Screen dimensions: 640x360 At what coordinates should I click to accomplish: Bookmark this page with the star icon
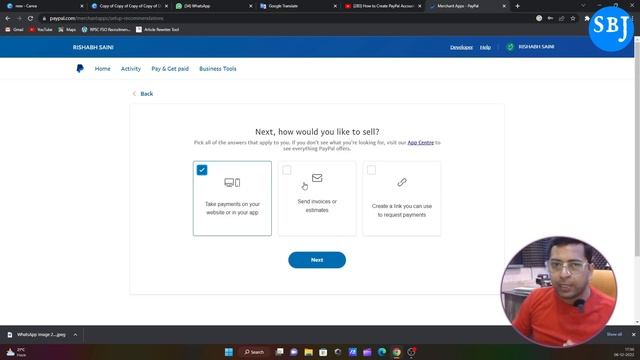pos(573,18)
